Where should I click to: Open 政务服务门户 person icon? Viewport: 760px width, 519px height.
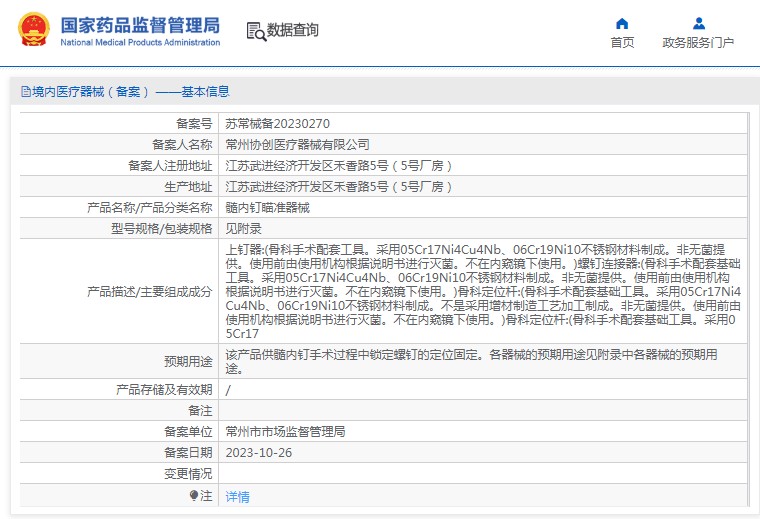(x=698, y=23)
